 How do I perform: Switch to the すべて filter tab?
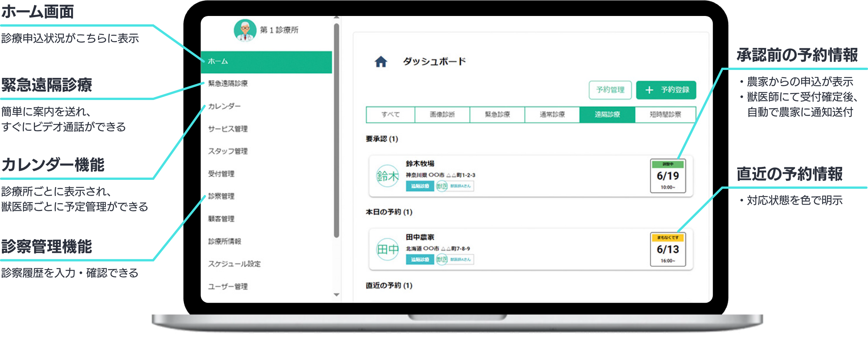pos(390,114)
